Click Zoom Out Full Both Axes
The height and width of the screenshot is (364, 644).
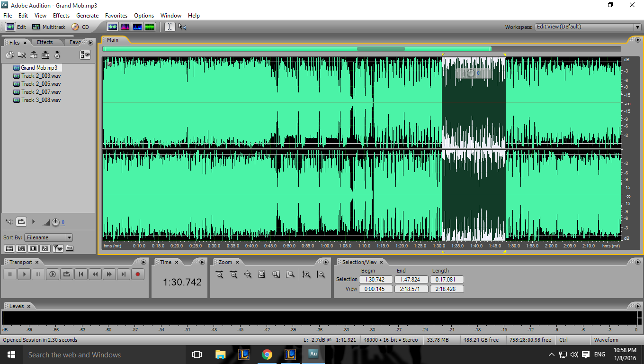pyautogui.click(x=248, y=274)
